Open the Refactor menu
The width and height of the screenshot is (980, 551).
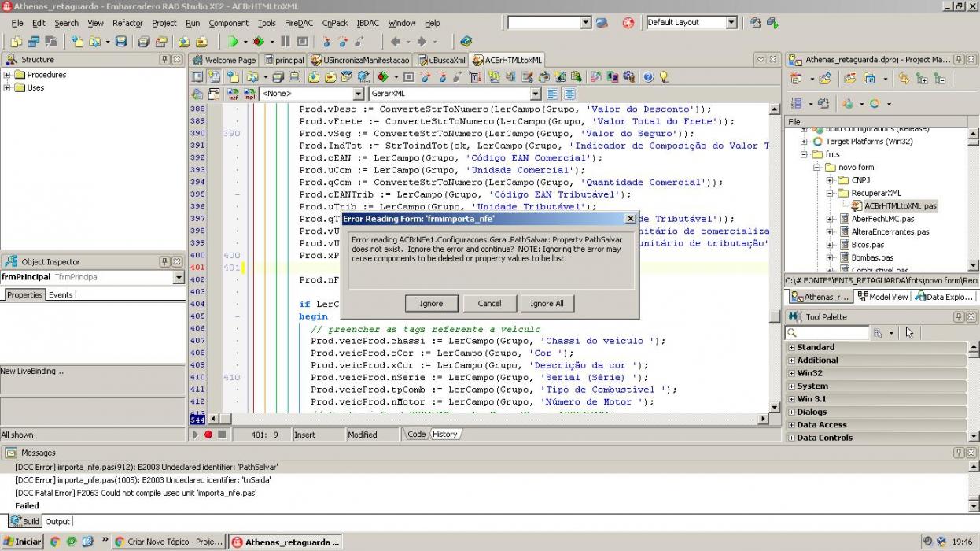coord(127,23)
